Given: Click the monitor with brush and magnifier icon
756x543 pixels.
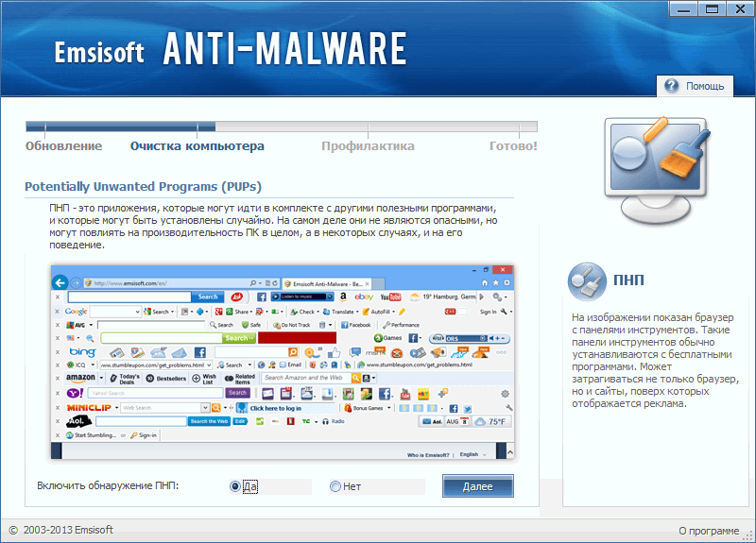Looking at the screenshot, I should tap(658, 171).
